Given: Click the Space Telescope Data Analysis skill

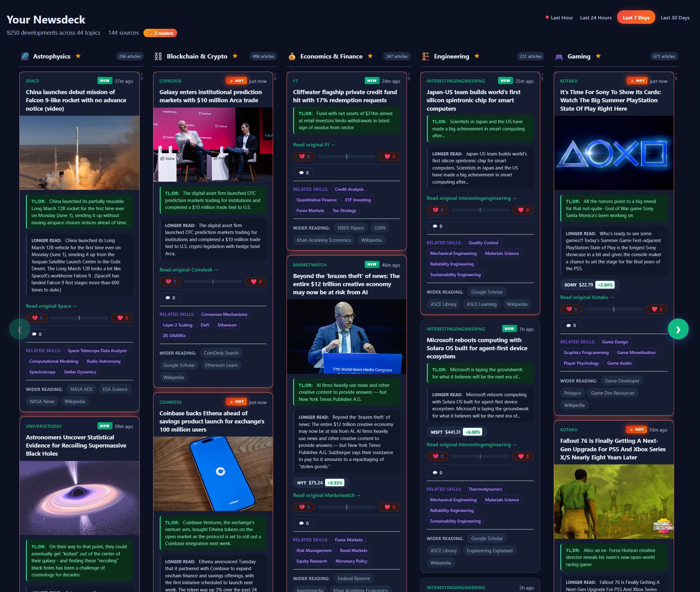Looking at the screenshot, I should coord(97,350).
